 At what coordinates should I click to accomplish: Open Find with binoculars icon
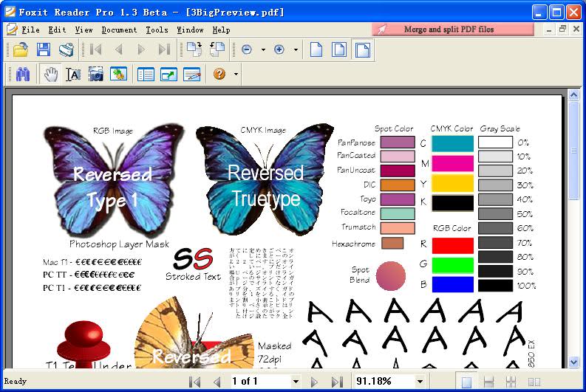coord(23,74)
